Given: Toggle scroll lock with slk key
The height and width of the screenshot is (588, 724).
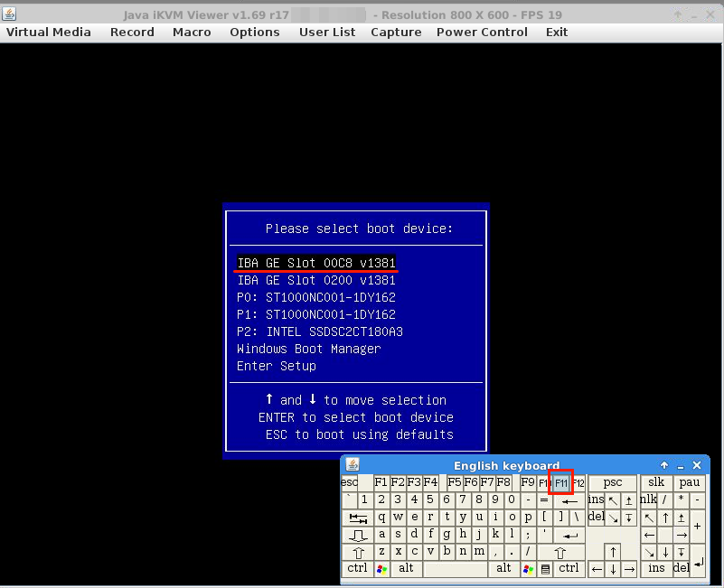Looking at the screenshot, I should pos(656,482).
